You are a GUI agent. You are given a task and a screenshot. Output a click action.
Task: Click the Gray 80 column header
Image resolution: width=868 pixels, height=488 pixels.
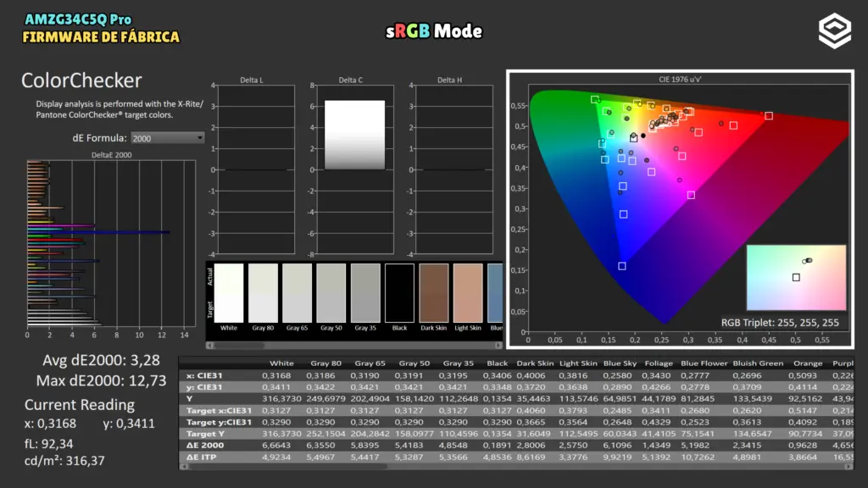click(325, 363)
